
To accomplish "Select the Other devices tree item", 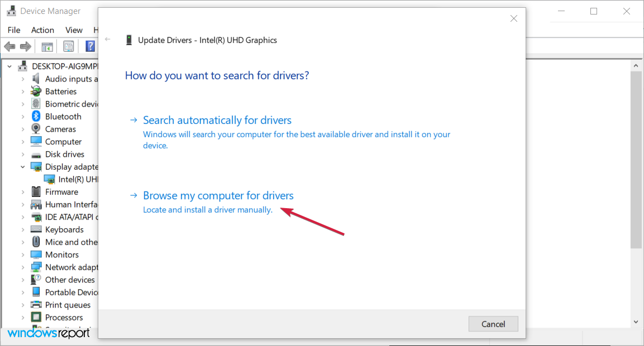I will point(70,280).
